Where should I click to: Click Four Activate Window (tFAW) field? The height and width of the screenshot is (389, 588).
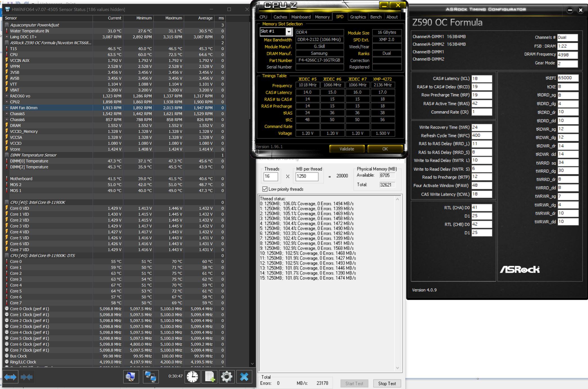click(x=482, y=185)
